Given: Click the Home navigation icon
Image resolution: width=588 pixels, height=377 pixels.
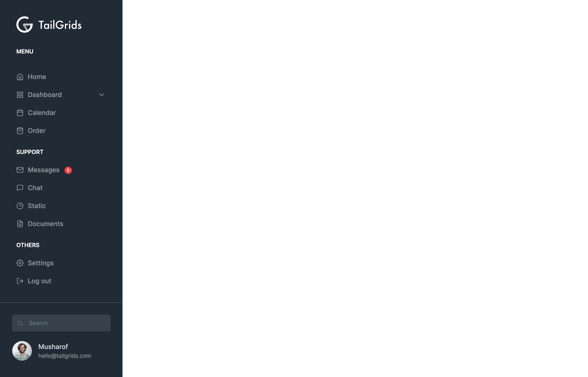Looking at the screenshot, I should click(x=20, y=77).
